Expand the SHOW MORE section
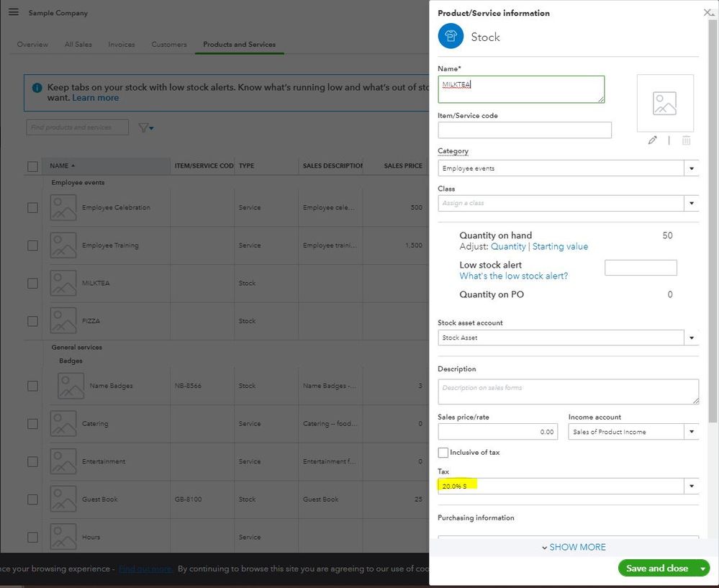This screenshot has height=588, width=719. pos(574,547)
